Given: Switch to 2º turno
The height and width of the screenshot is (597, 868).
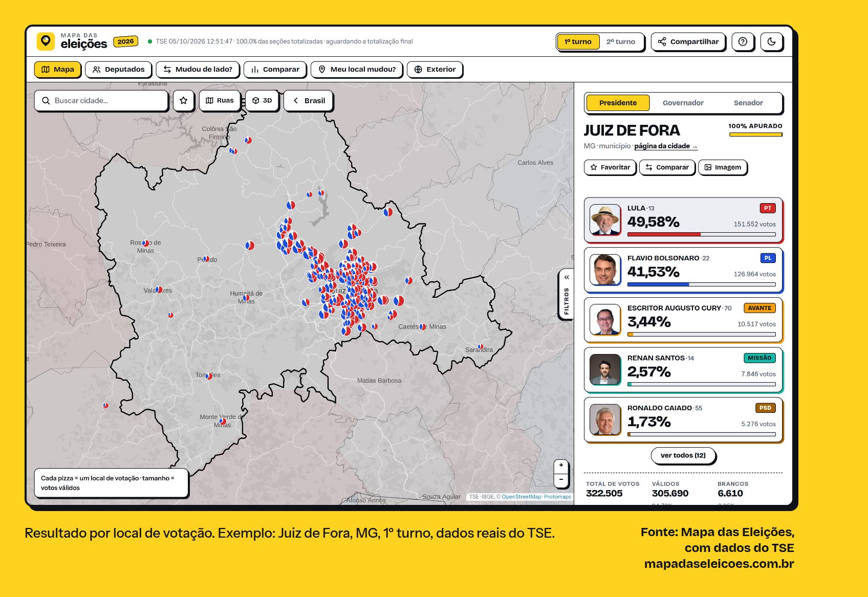Looking at the screenshot, I should (621, 41).
